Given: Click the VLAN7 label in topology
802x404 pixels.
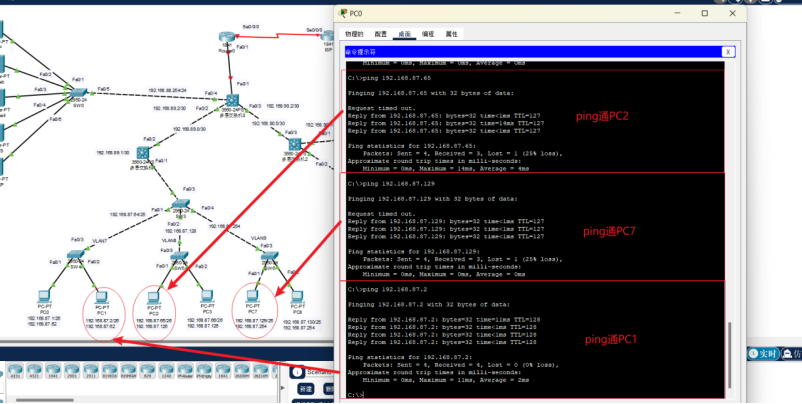Looking at the screenshot, I should [x=100, y=240].
